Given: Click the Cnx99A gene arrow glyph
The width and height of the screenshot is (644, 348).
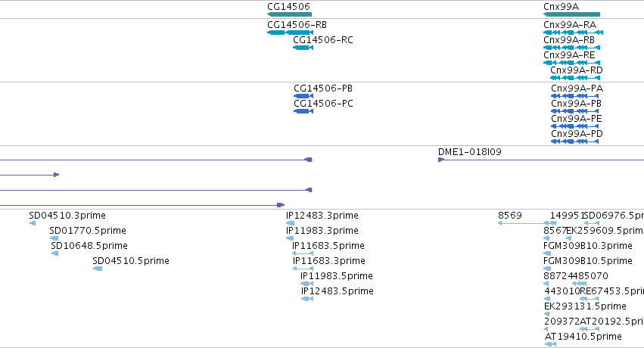Looking at the screenshot, I should (x=571, y=14).
